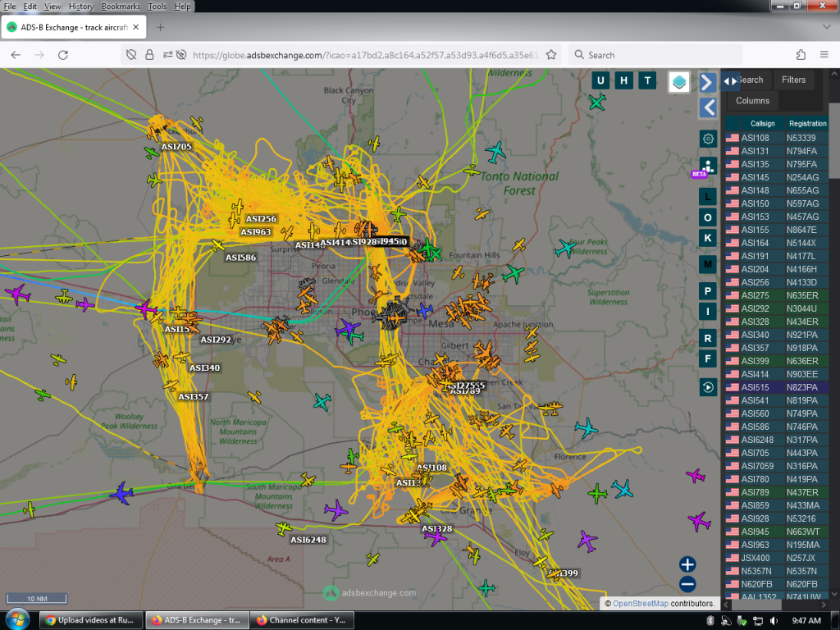Open the Filters tab in sidebar
Image resolution: width=840 pixels, height=630 pixels.
pos(793,80)
